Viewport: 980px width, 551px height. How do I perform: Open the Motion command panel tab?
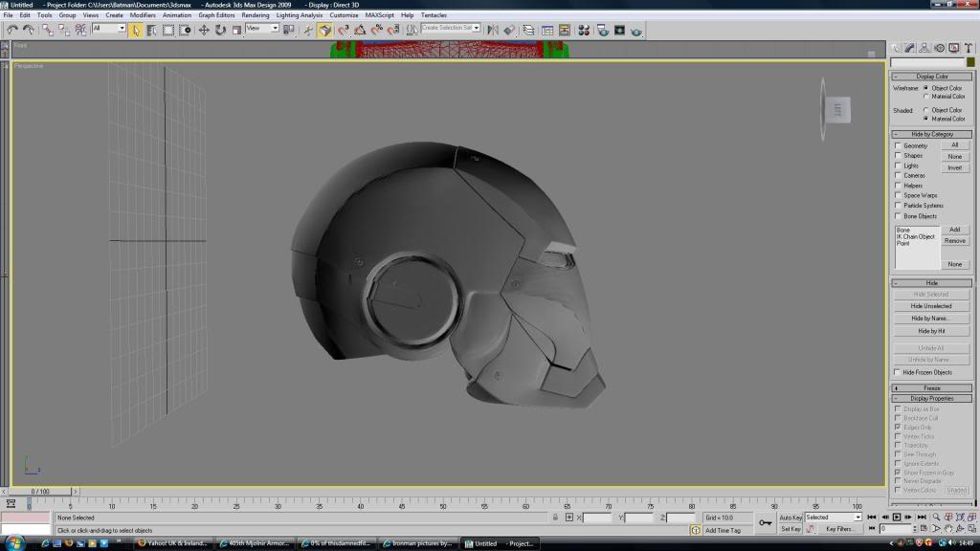pos(939,48)
